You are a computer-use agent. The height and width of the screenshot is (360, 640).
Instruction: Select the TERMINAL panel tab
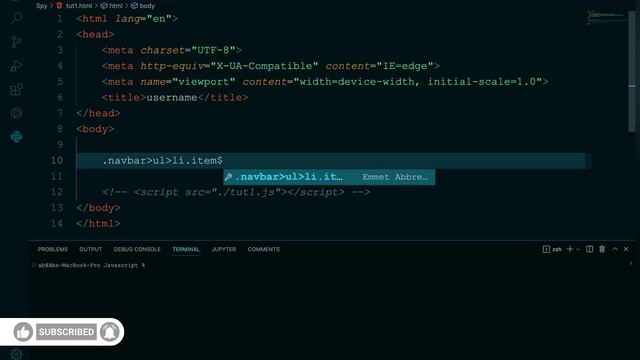tap(186, 249)
